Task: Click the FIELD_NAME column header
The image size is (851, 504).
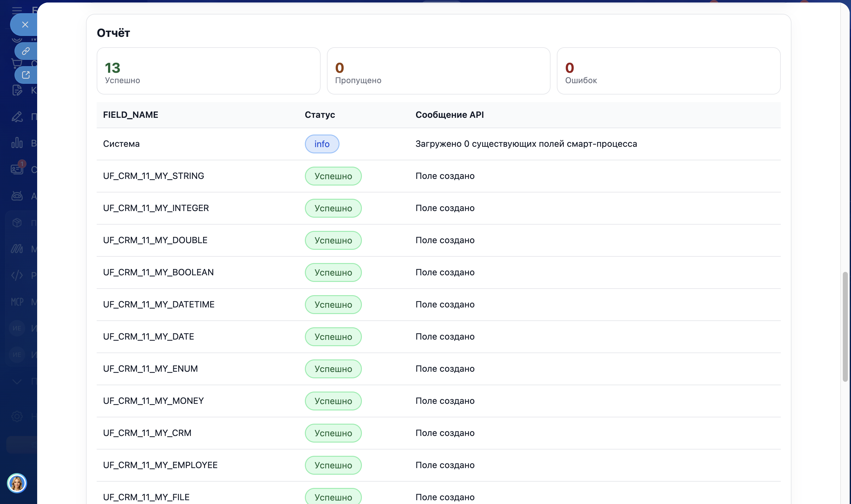Action: click(130, 115)
